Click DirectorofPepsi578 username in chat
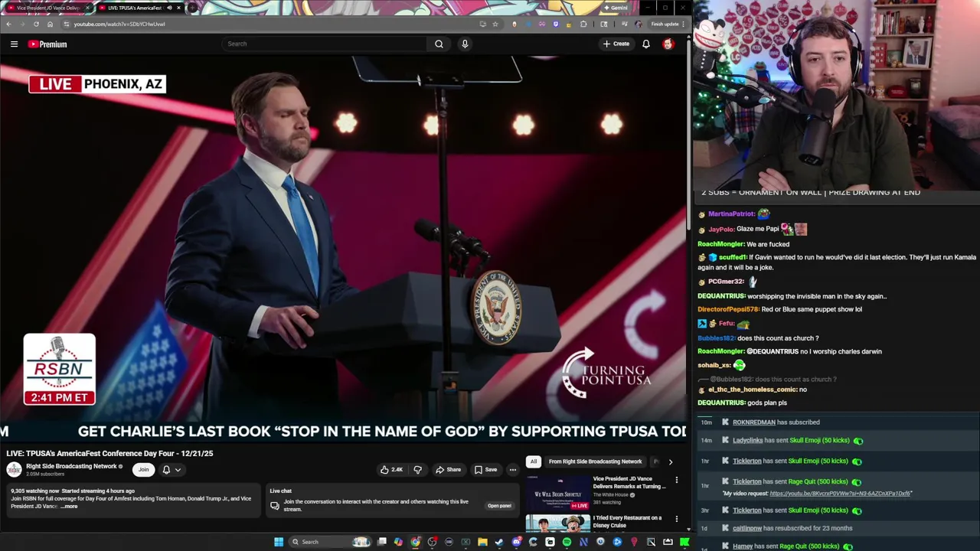 (x=728, y=310)
